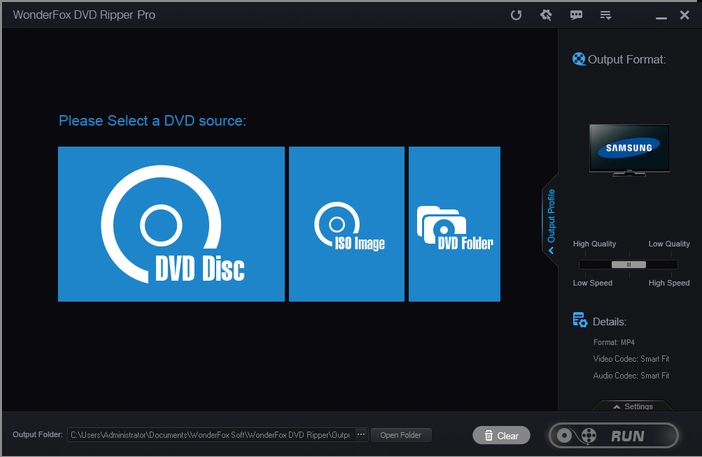Expand the Output Profile side tab
Screen dimensions: 702x457
click(x=551, y=221)
